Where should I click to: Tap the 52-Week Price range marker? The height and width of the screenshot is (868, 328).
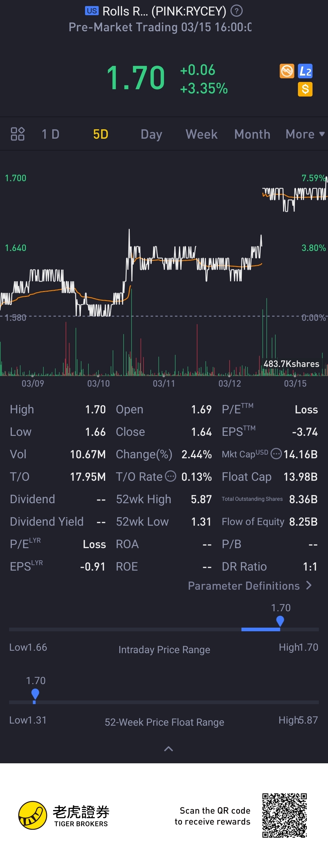[x=35, y=694]
